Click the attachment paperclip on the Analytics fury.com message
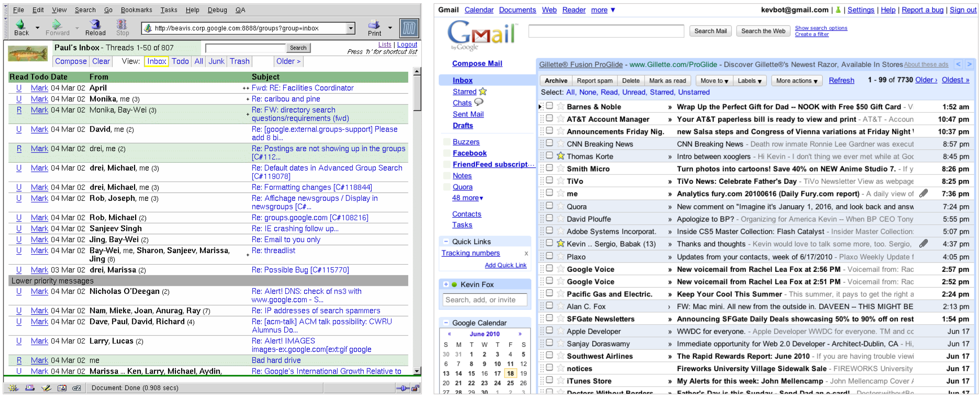This screenshot has height=398, width=980. coord(923,193)
